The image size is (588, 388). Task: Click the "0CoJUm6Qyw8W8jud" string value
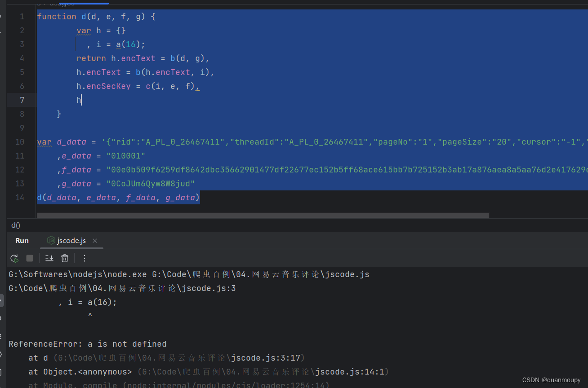[x=151, y=184]
